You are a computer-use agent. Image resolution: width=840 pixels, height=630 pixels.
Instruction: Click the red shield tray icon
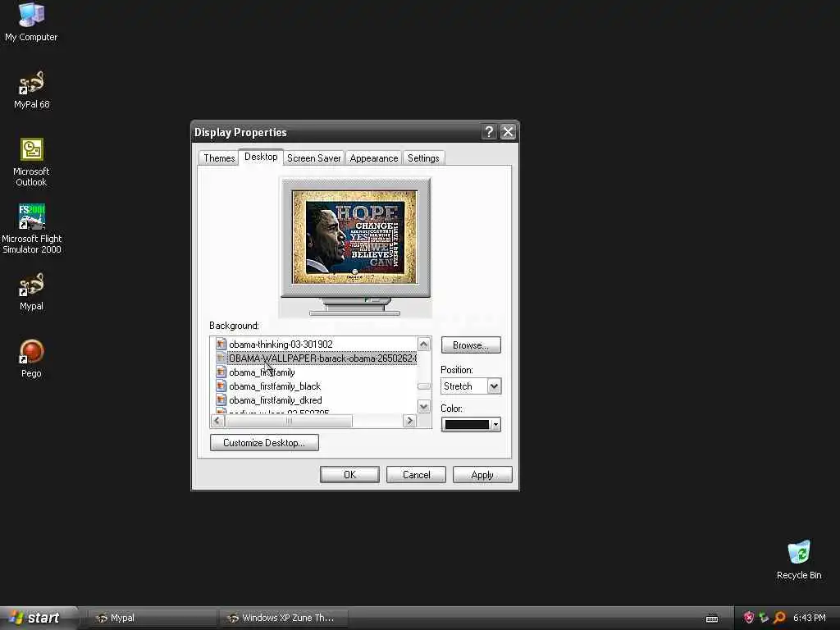(x=749, y=618)
